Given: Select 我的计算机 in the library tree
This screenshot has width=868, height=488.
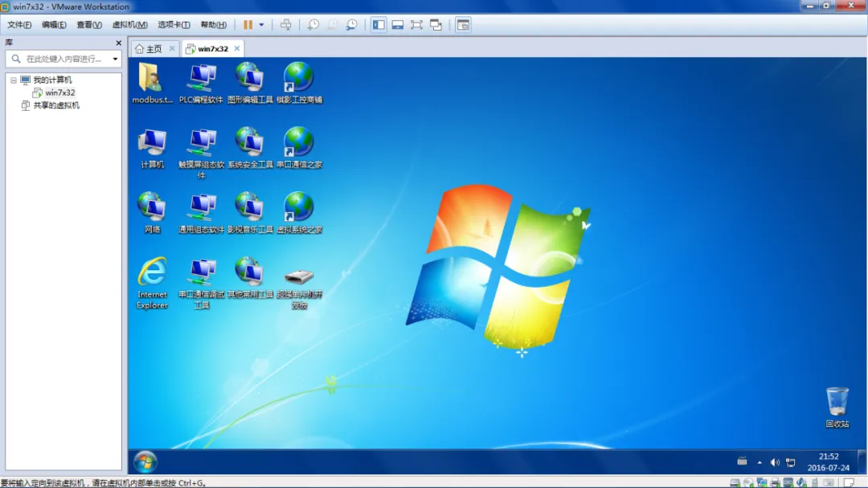Looking at the screenshot, I should (x=52, y=80).
